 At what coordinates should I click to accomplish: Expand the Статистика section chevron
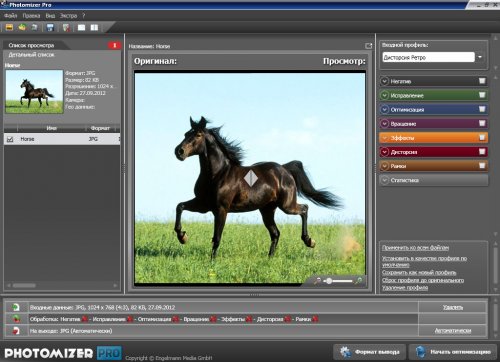click(385, 180)
